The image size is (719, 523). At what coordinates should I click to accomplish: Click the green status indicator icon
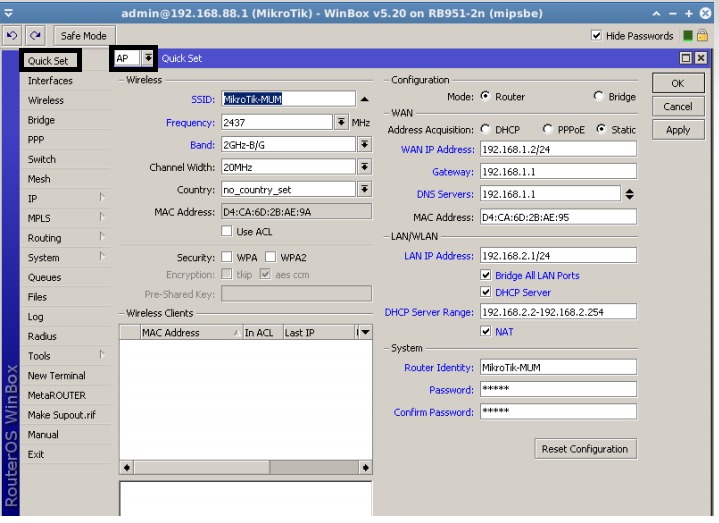pos(688,36)
